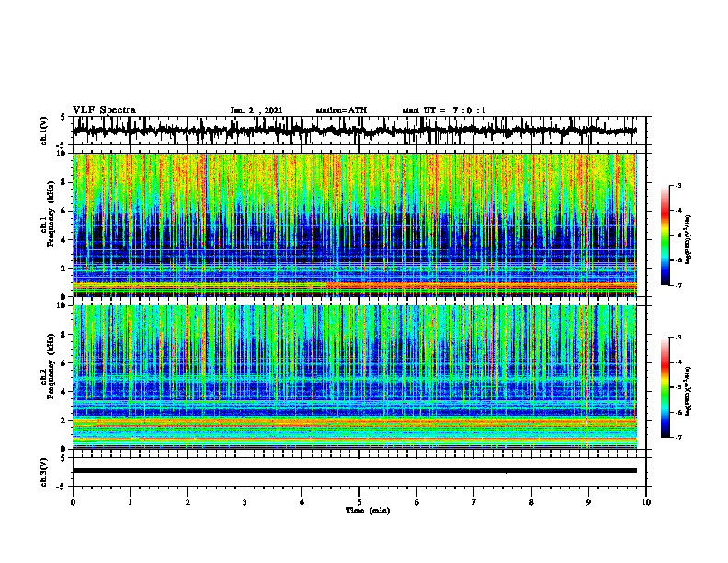Screen dimensions: 728x563
Task: Click the "ch.1(V)" axis label
Action: [x=44, y=131]
